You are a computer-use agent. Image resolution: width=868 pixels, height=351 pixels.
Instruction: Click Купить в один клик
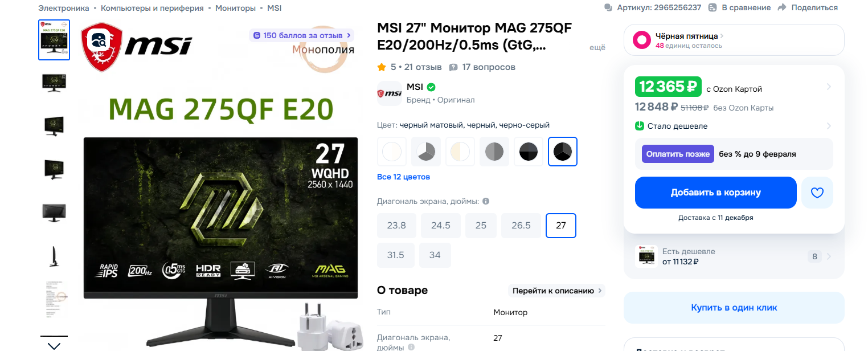point(734,308)
